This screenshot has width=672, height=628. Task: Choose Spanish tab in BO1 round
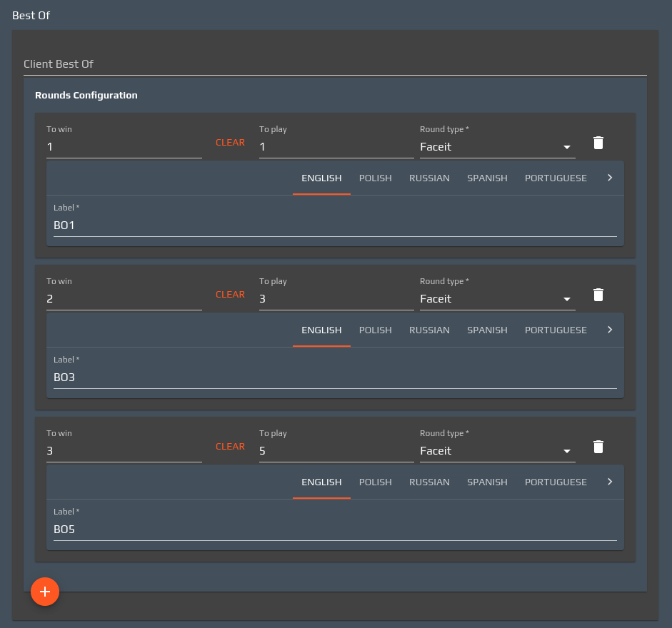tap(487, 178)
